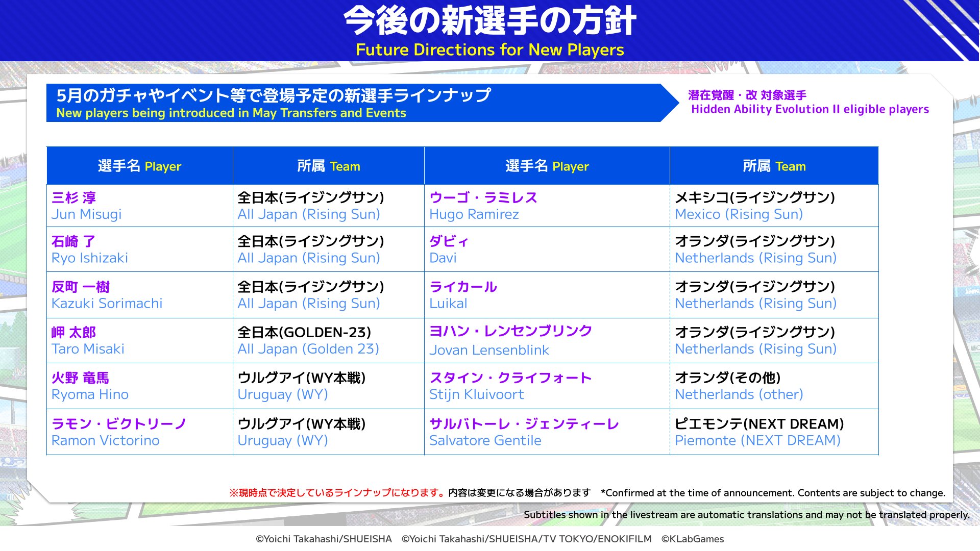Click the 'Mexico (Rising Sun)' team cell
Image resolution: width=980 pixels, height=551 pixels.
point(774,206)
